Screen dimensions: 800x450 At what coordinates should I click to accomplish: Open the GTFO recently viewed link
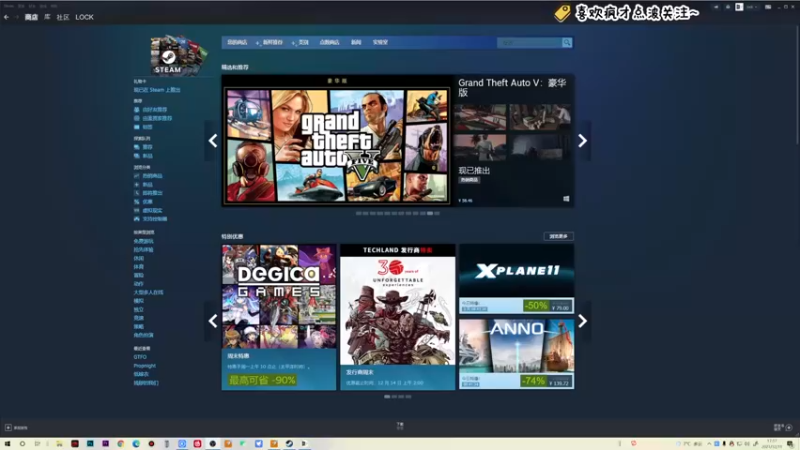tap(140, 357)
